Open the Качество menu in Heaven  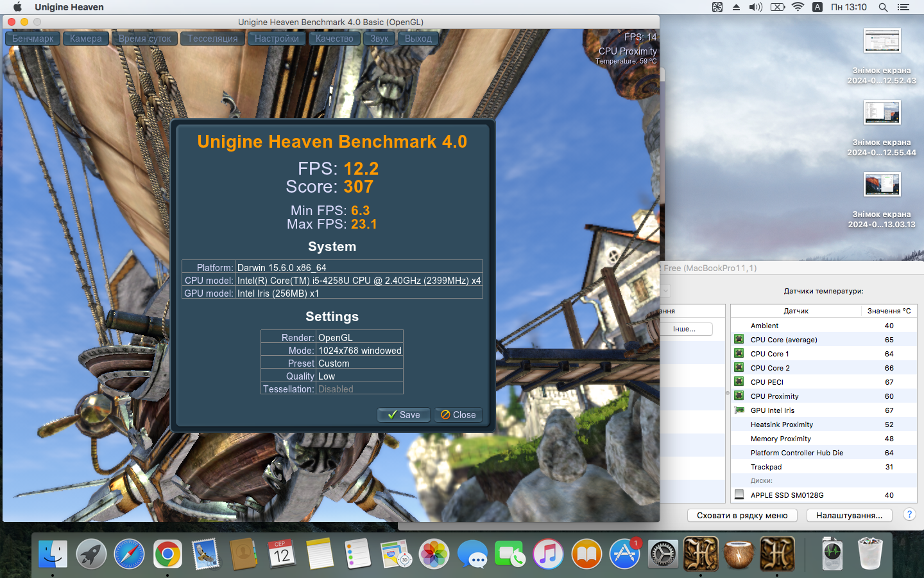[x=334, y=39]
